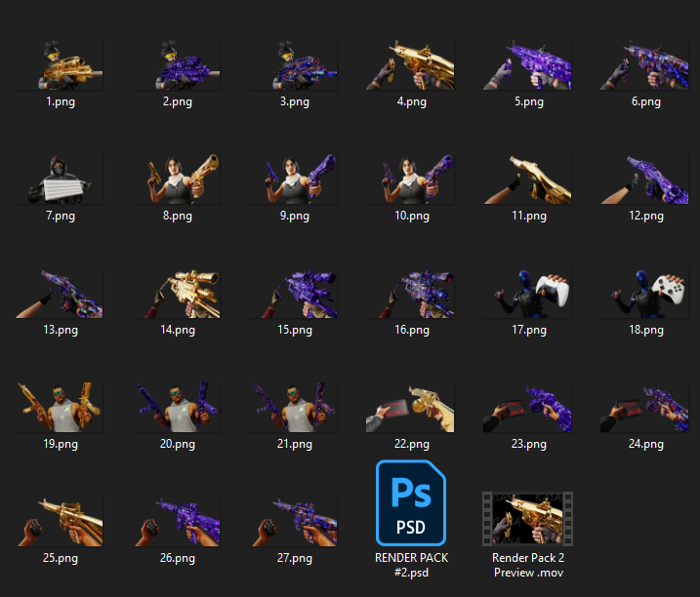Select the 11.png gold shotgun thumbnail
700x597 pixels.
point(528,179)
